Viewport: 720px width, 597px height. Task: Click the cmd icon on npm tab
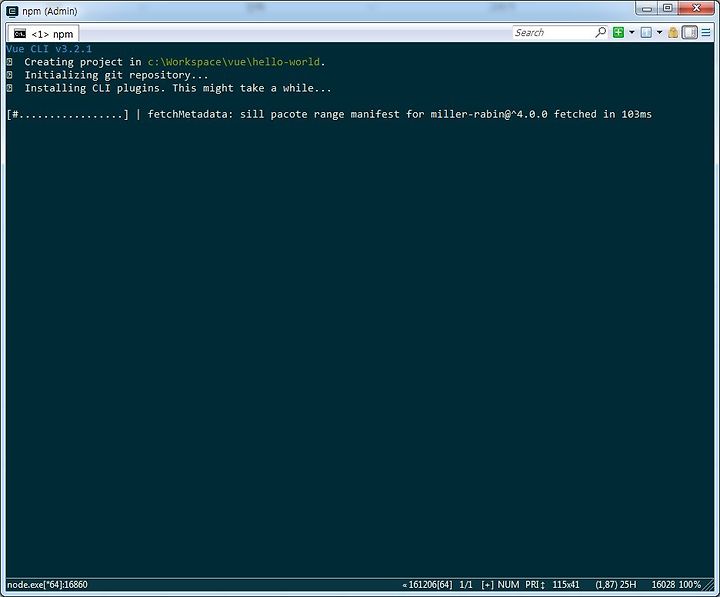click(20, 34)
